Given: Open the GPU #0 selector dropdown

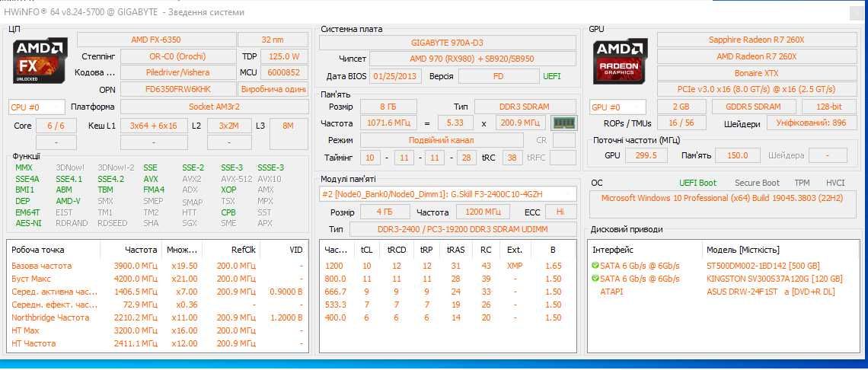Looking at the screenshot, I should pos(617,107).
